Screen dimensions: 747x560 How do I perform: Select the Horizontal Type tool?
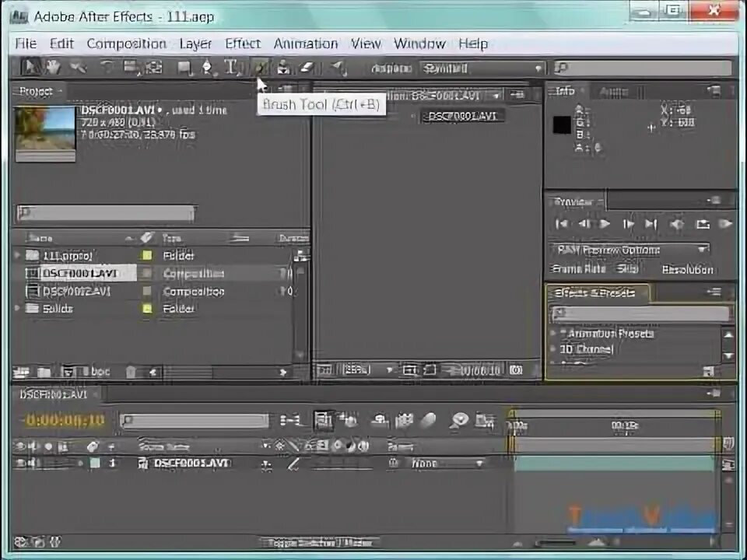click(x=232, y=67)
